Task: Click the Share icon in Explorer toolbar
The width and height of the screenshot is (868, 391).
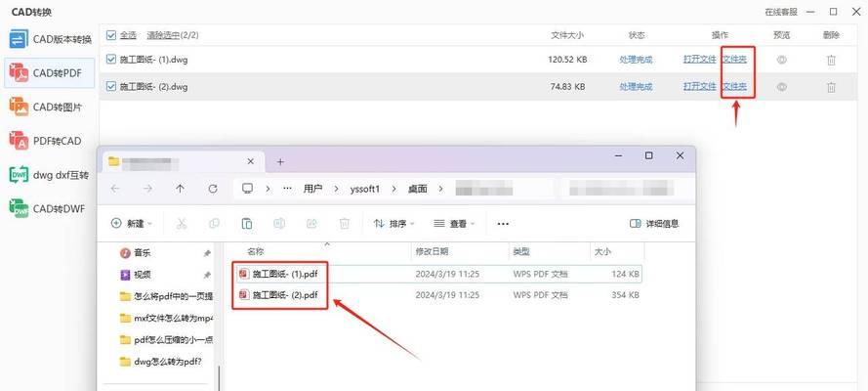Action: pyautogui.click(x=311, y=224)
